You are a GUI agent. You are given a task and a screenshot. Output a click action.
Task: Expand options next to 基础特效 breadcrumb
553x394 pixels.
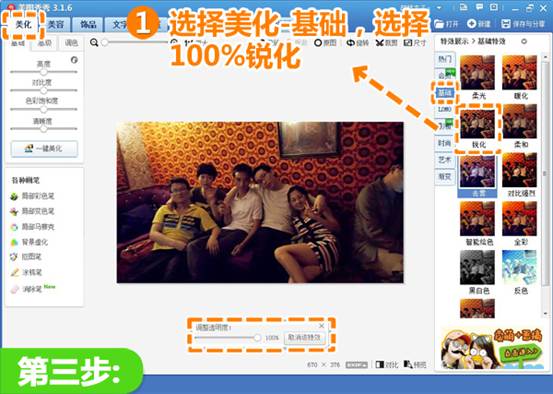click(524, 41)
